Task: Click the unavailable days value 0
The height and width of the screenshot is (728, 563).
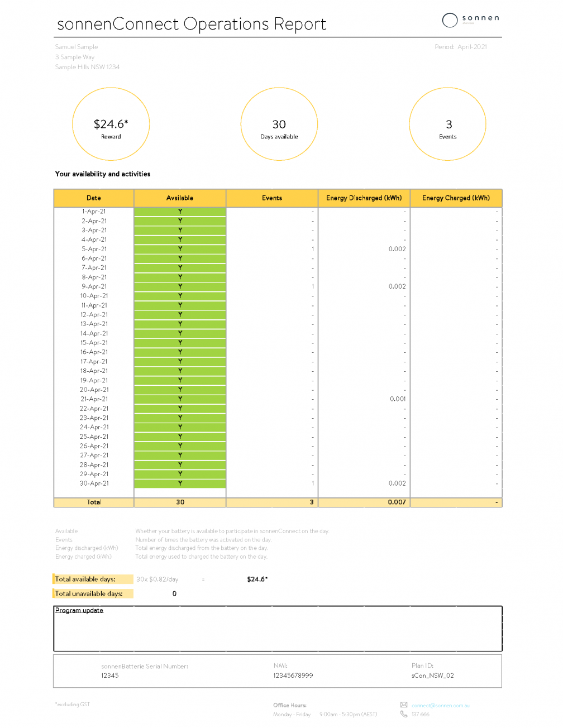Action: click(174, 594)
